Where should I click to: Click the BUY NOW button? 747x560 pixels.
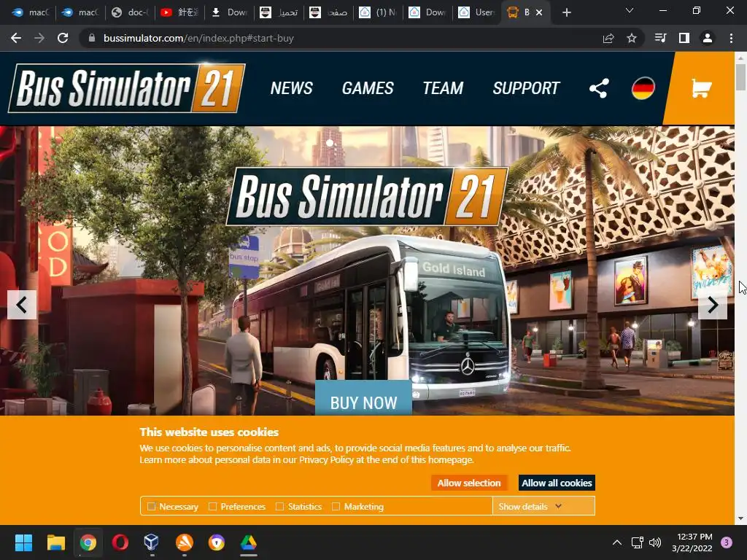(363, 398)
